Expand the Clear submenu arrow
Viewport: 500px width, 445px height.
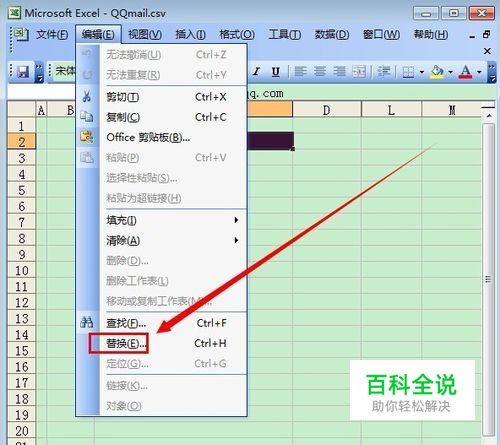[236, 240]
